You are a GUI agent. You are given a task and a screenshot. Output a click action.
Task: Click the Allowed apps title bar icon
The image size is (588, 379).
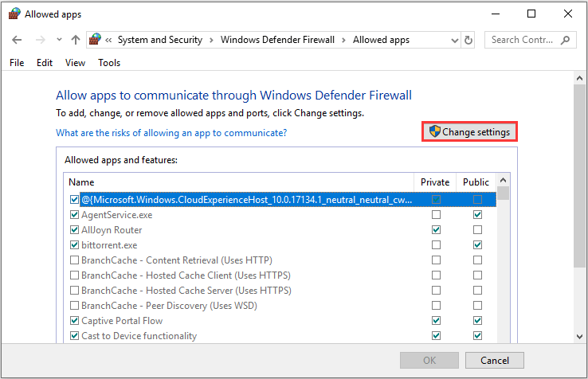click(x=14, y=14)
